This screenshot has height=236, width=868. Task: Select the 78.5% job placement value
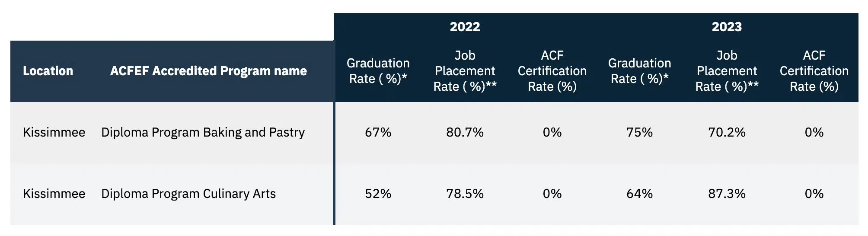pyautogui.click(x=465, y=194)
